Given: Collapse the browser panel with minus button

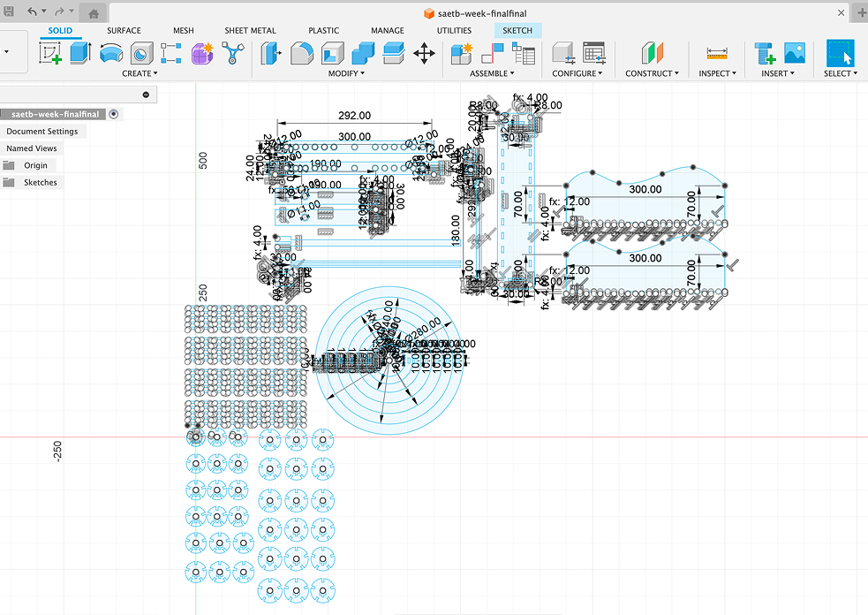Looking at the screenshot, I should click(x=147, y=95).
